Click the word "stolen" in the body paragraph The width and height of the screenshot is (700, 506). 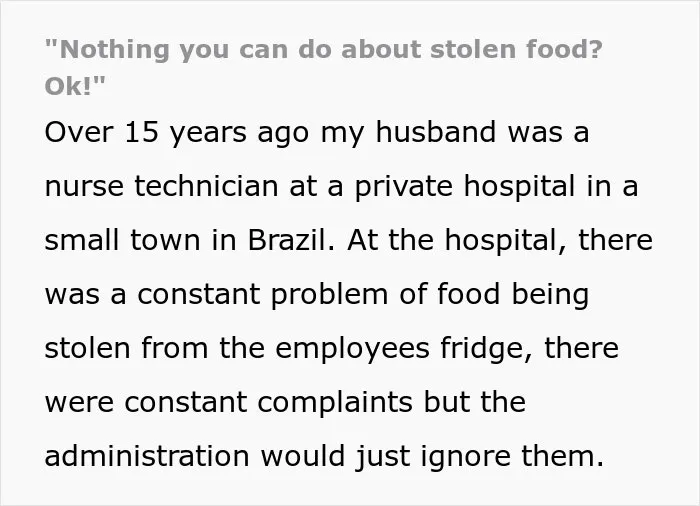[88, 348]
